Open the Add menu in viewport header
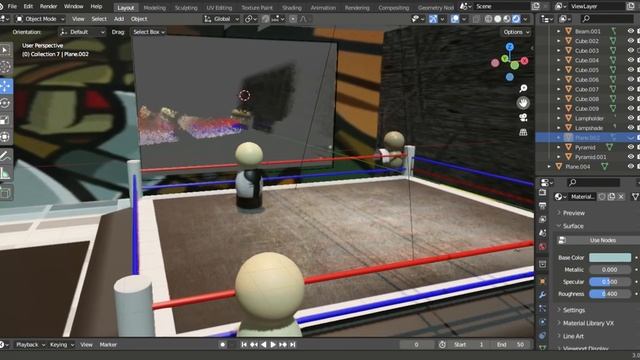640x360 pixels. point(119,19)
